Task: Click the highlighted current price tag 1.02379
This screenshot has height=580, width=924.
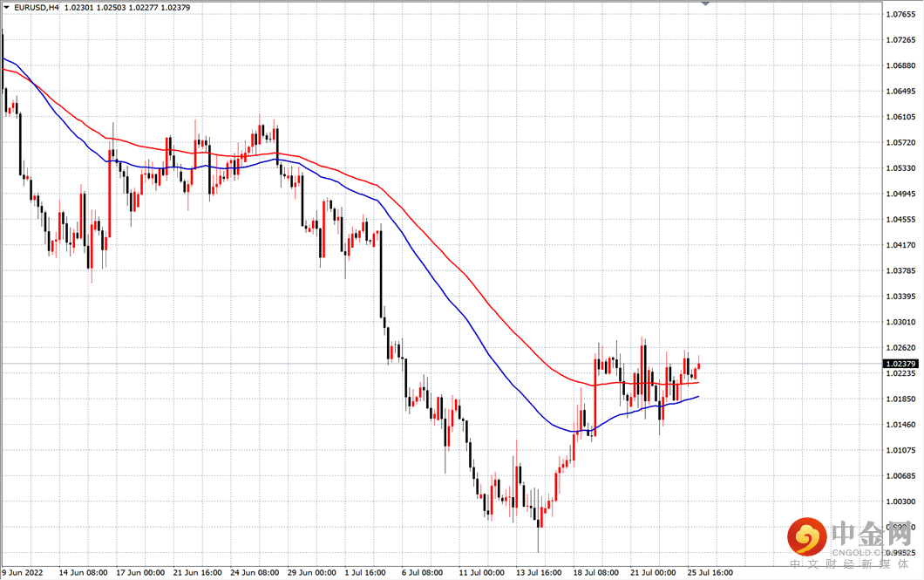Action: 900,364
